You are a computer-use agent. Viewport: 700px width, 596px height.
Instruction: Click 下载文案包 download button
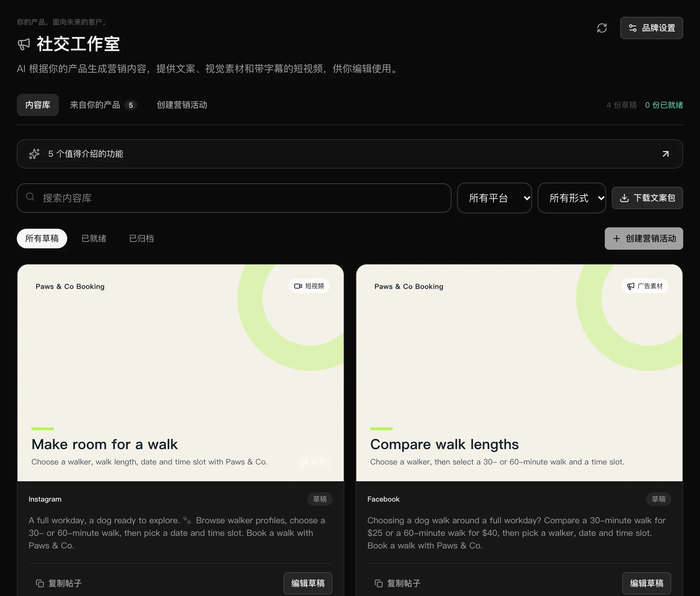(x=647, y=198)
